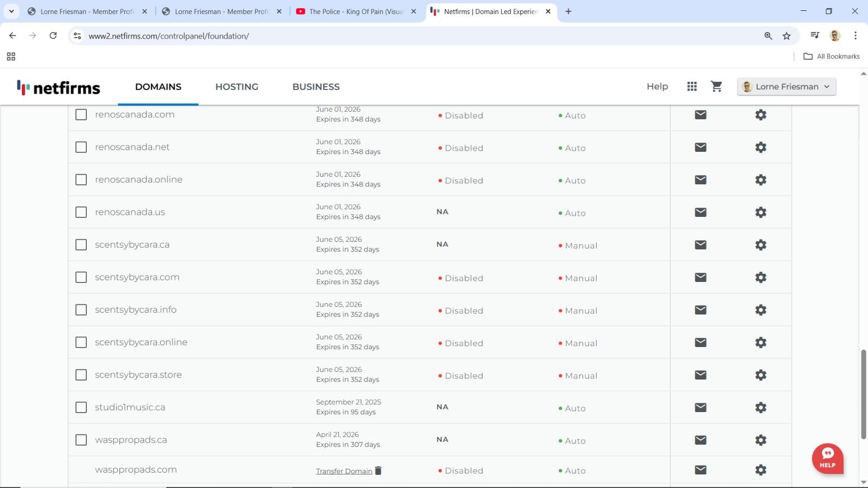Expand the Lorne Friesman account dropdown
This screenshot has height=488, width=868.
tap(786, 87)
